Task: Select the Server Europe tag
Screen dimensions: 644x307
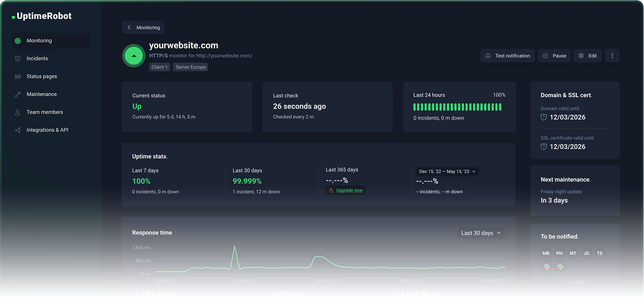Action: (191, 67)
